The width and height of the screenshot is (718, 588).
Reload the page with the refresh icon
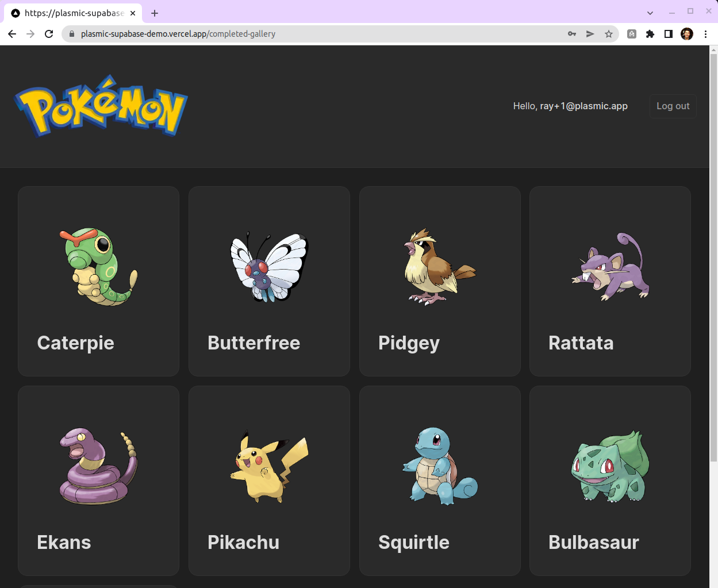49,34
